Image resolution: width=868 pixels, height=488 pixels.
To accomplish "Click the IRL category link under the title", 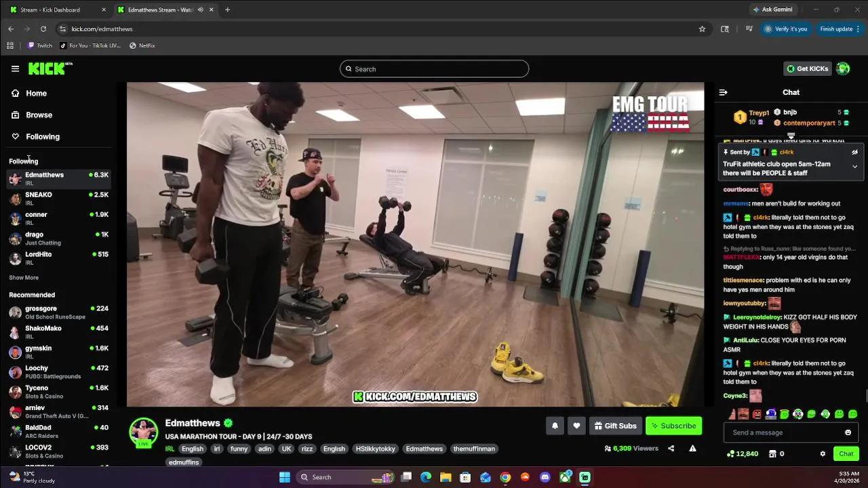I will (x=170, y=449).
